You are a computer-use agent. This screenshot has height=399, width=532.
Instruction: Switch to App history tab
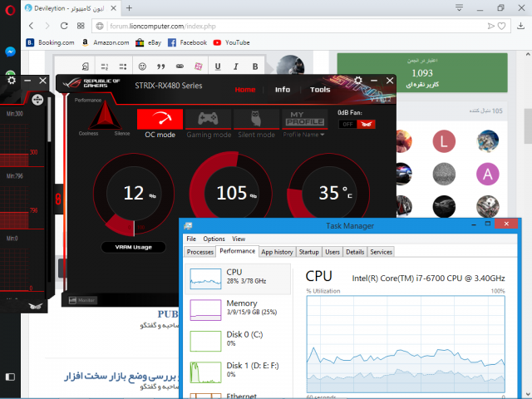[x=277, y=252]
